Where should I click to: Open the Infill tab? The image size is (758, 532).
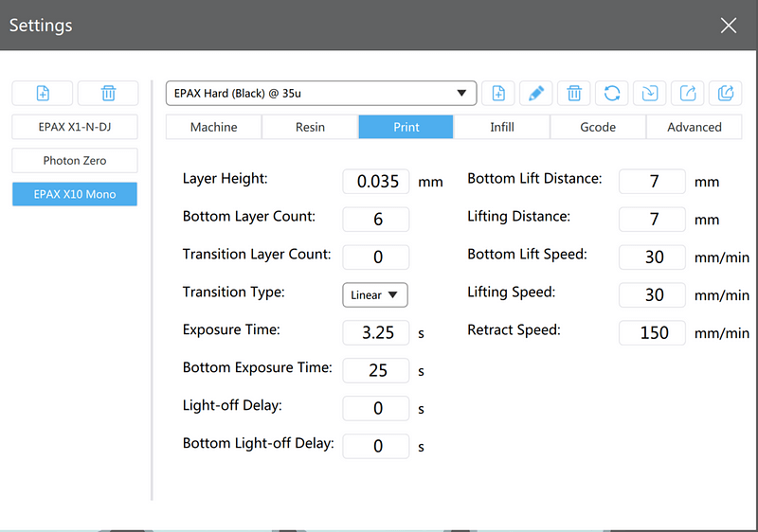502,127
